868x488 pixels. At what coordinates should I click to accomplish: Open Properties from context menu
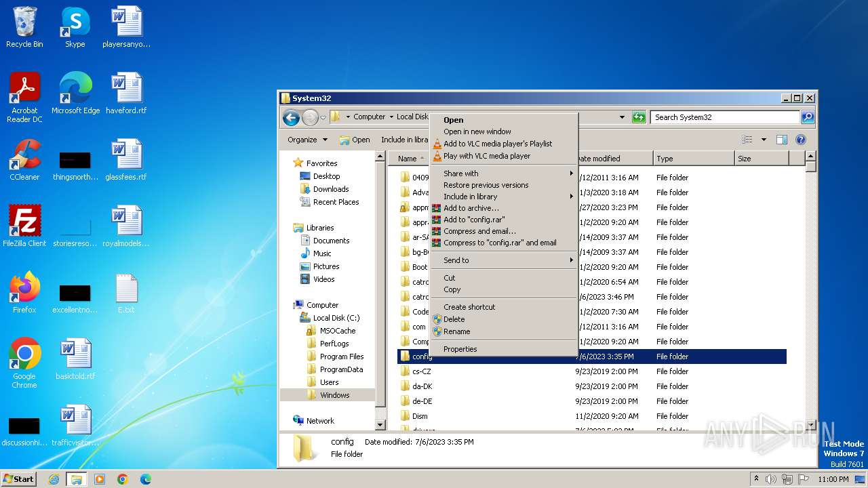(x=503, y=349)
